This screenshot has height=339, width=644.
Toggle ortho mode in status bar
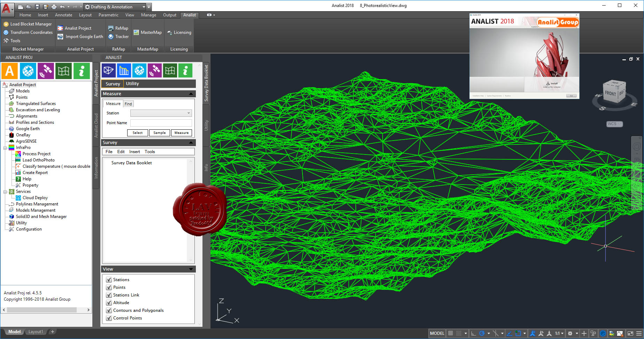(473, 333)
